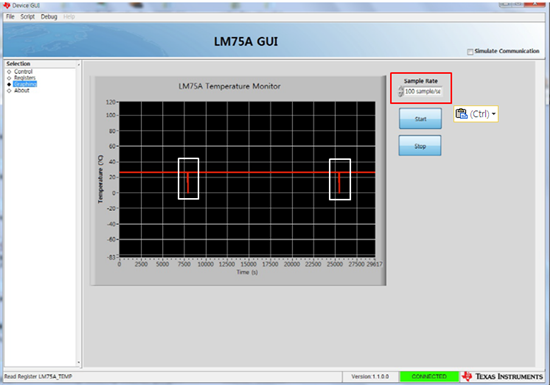Click the Device GUI title bar icon
The image size is (550, 385).
(x=6, y=5)
